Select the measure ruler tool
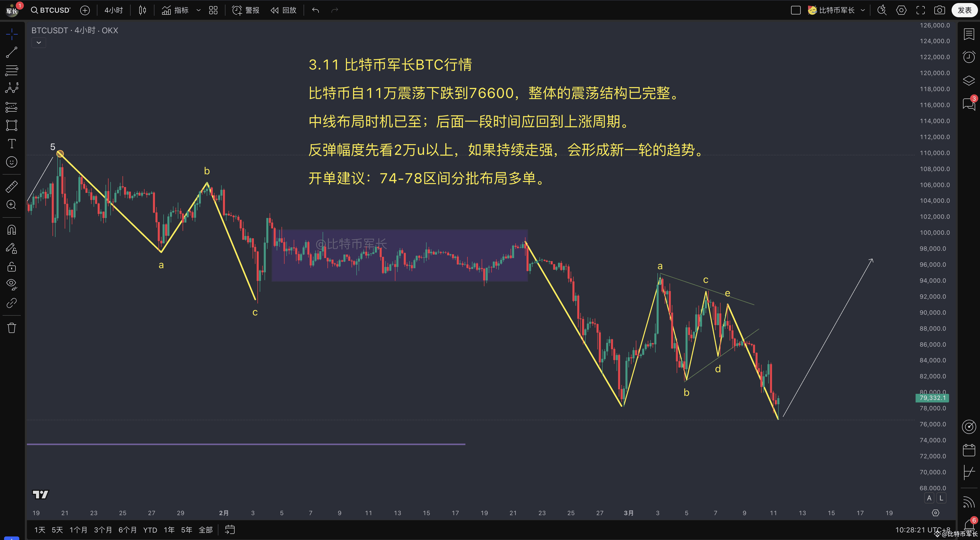 click(x=11, y=187)
